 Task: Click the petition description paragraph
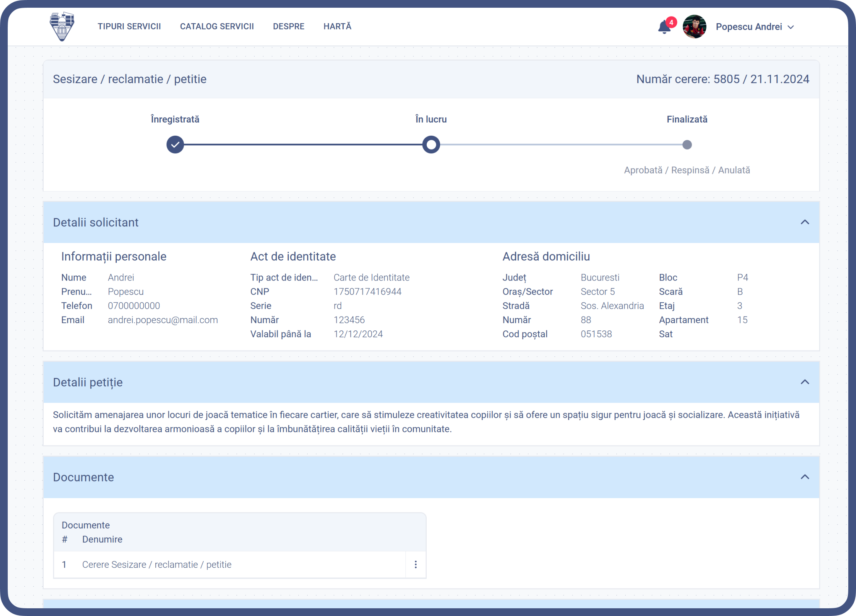426,422
